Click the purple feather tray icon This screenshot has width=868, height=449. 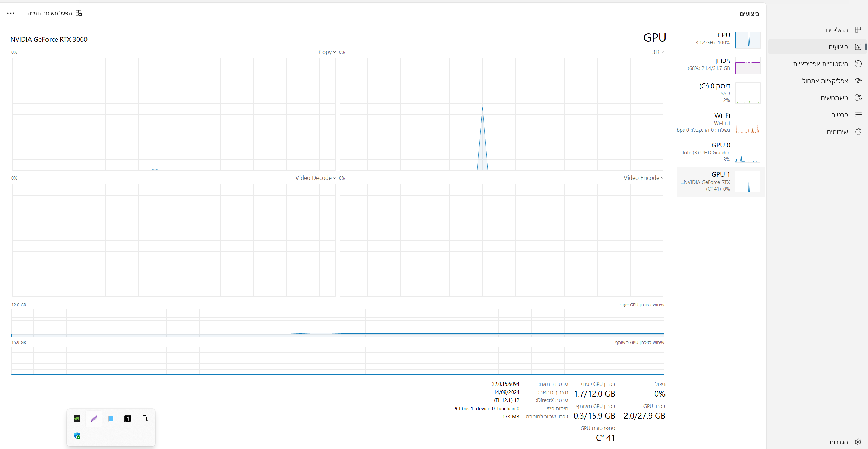coord(94,419)
